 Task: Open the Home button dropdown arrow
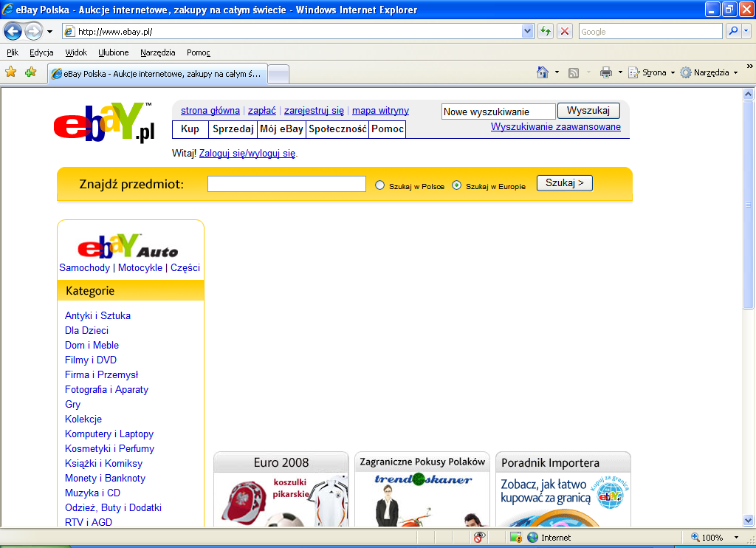557,72
